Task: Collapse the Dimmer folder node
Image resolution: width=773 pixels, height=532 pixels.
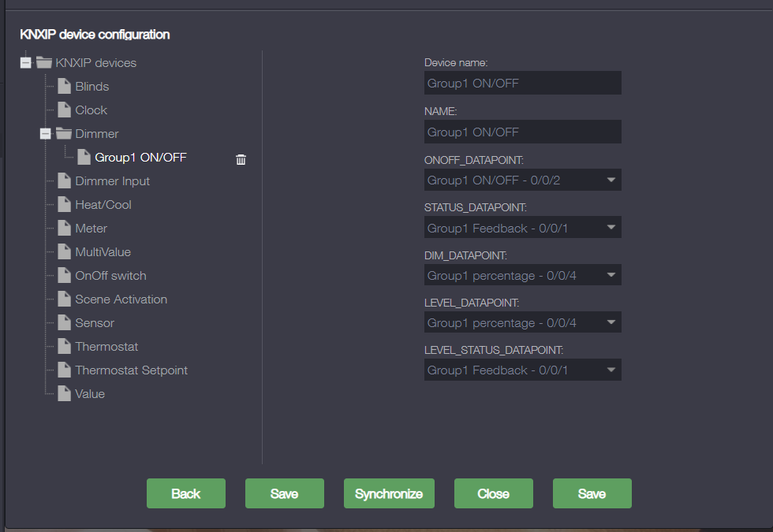Action: click(x=46, y=134)
